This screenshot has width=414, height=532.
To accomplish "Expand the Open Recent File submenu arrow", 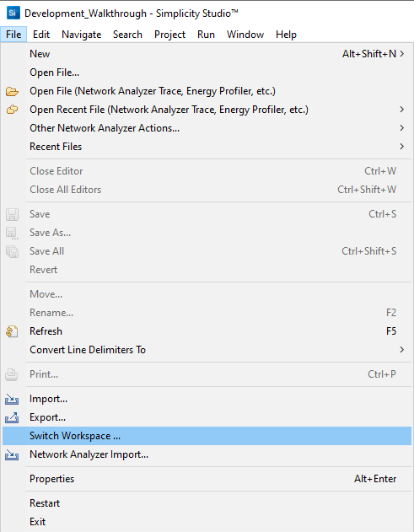I will [402, 110].
